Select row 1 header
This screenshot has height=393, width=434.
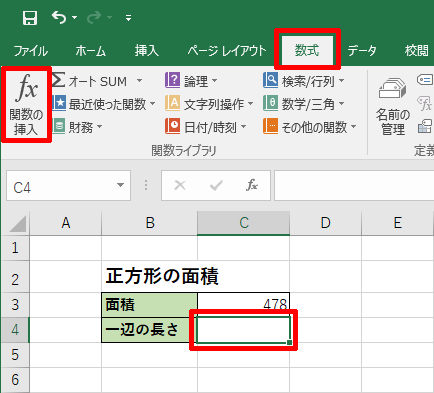point(15,248)
